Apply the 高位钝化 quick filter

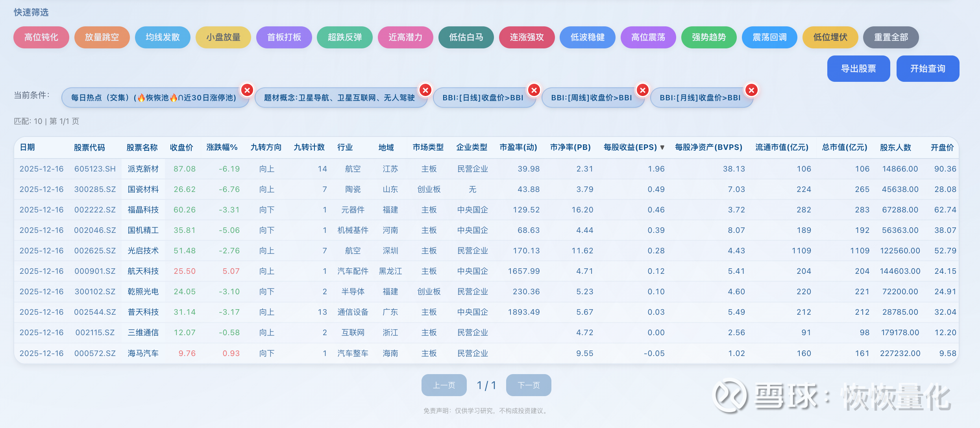(x=41, y=37)
